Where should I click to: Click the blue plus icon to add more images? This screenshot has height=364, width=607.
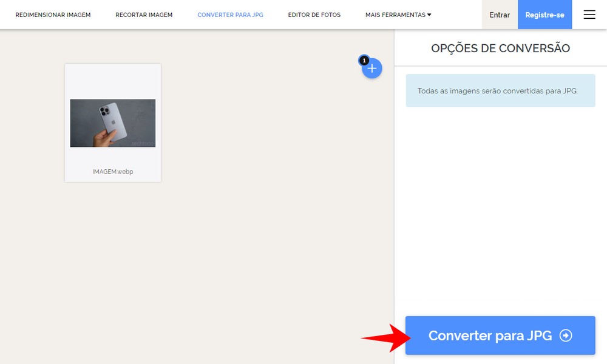point(371,68)
